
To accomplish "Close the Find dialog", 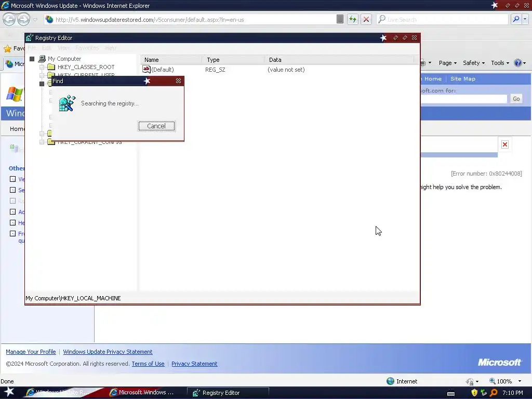I will coord(179,81).
